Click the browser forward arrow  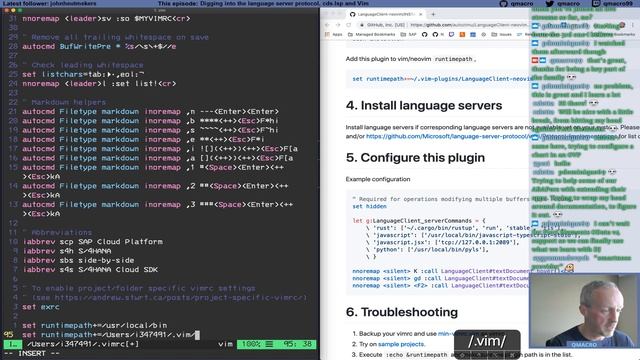(x=338, y=25)
